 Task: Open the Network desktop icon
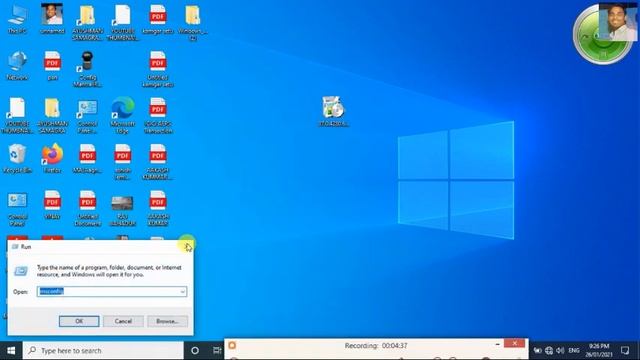(18, 65)
